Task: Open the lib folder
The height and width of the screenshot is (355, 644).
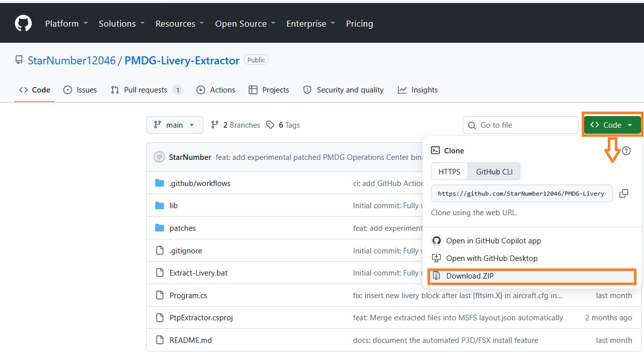Action: point(174,206)
